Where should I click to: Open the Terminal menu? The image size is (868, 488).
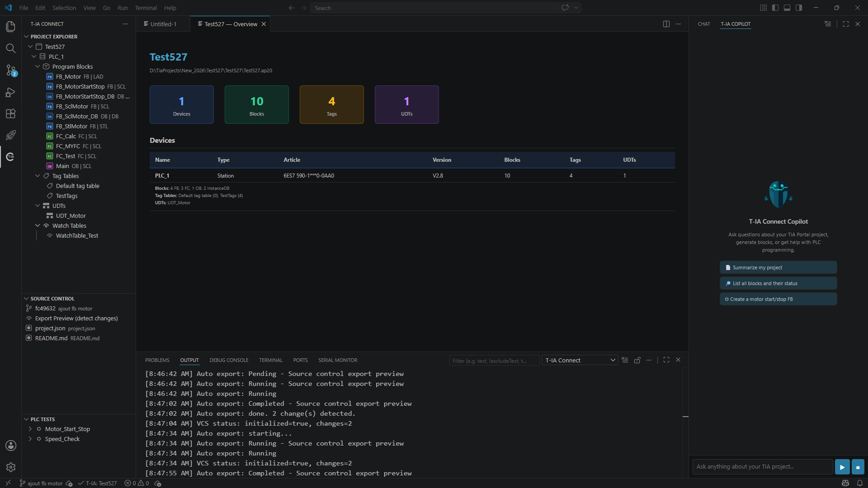tap(146, 8)
